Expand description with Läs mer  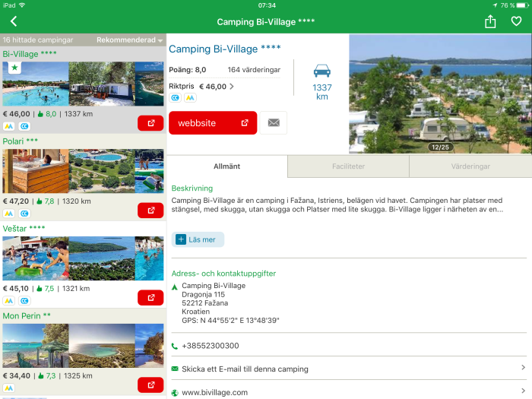coord(198,239)
